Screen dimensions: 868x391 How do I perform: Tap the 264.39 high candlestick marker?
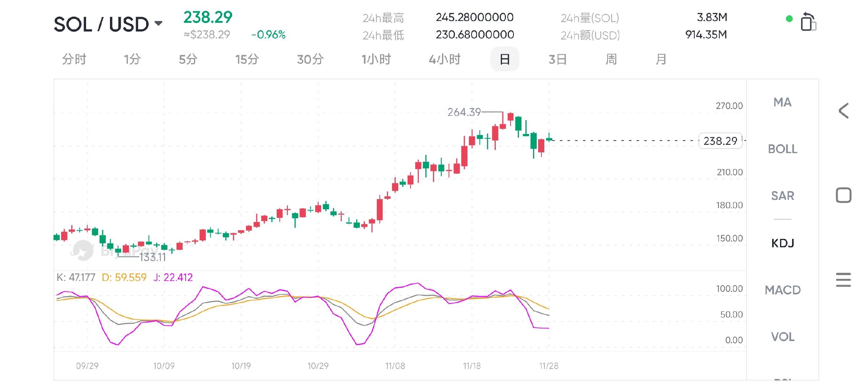coord(464,112)
